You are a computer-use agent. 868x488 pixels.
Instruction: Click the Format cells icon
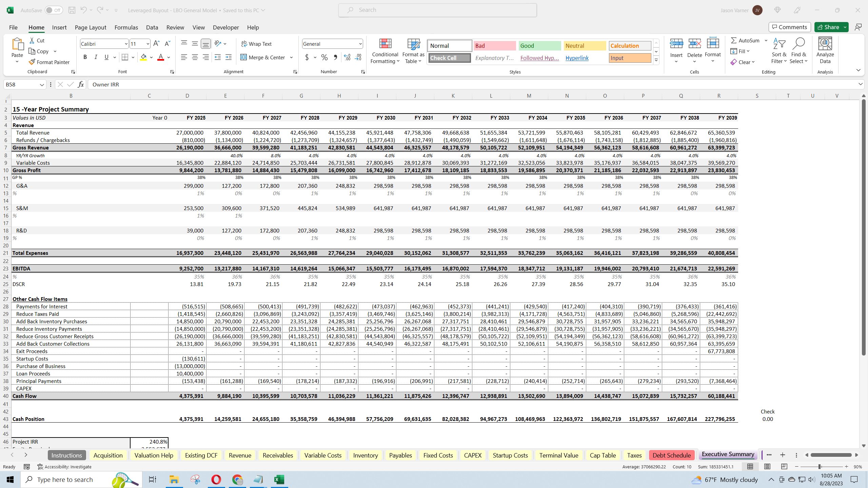713,44
